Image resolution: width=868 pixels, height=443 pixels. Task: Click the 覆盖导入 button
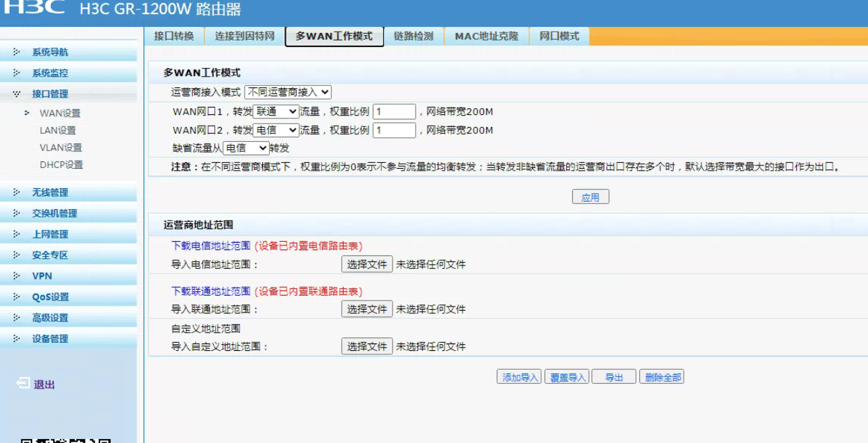(567, 377)
